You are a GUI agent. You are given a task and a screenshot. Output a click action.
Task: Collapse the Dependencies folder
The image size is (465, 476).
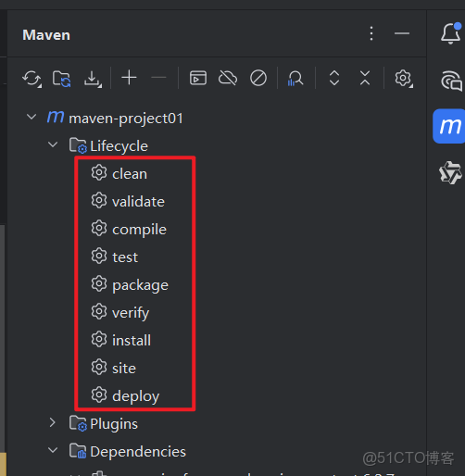click(x=53, y=450)
